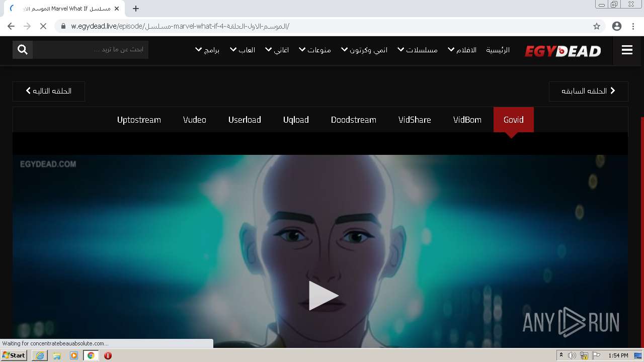Viewport: 644px width, 362px height.
Task: Click the magnifier search button
Action: point(23,49)
